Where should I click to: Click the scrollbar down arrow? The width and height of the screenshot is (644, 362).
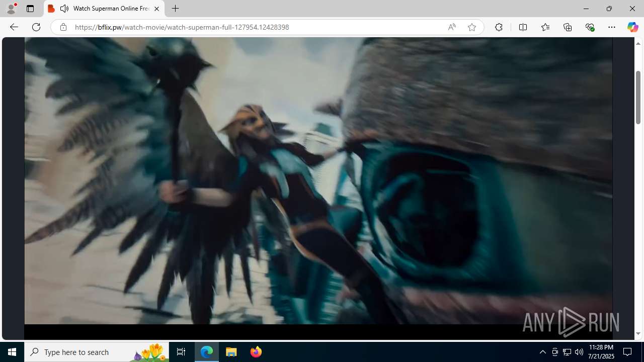pyautogui.click(x=638, y=334)
